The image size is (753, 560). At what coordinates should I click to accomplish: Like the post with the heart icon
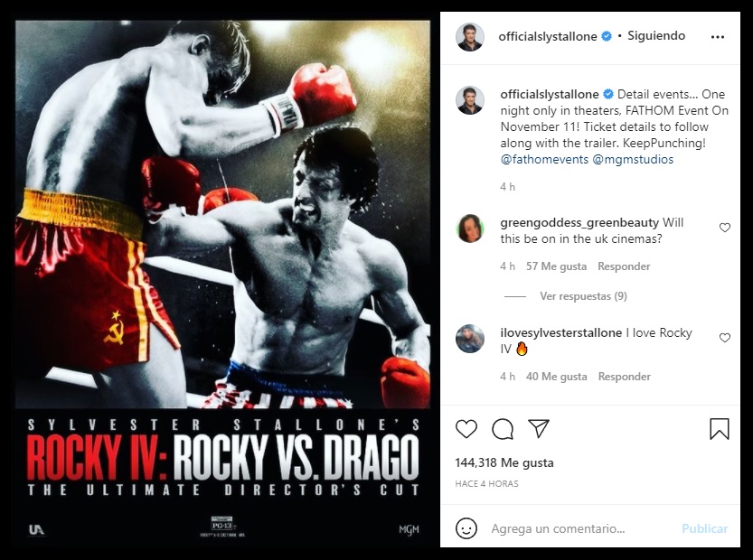466,428
